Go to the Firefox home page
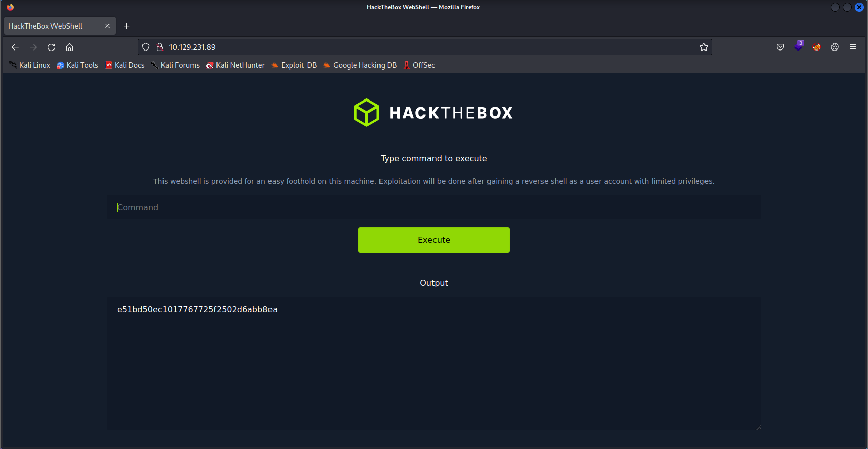This screenshot has width=868, height=449. point(70,47)
